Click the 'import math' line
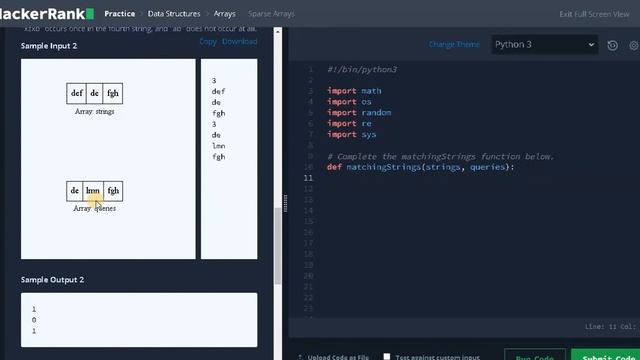The width and height of the screenshot is (640, 360). coord(354,91)
